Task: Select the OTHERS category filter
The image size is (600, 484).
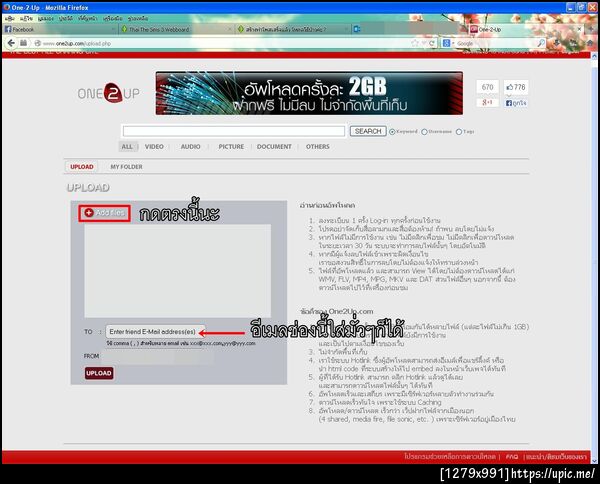Action: [x=318, y=147]
